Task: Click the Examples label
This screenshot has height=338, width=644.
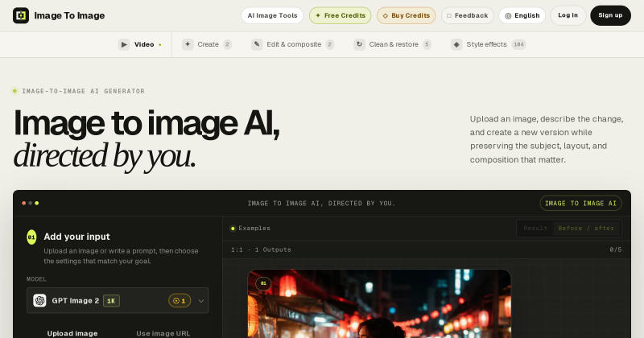Action: 254,229
